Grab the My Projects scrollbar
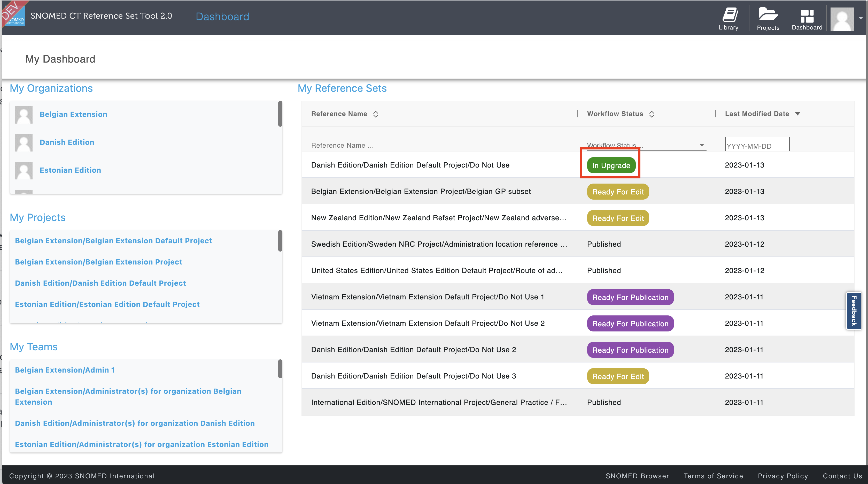Screen dimensions: 868x484 pos(280,241)
